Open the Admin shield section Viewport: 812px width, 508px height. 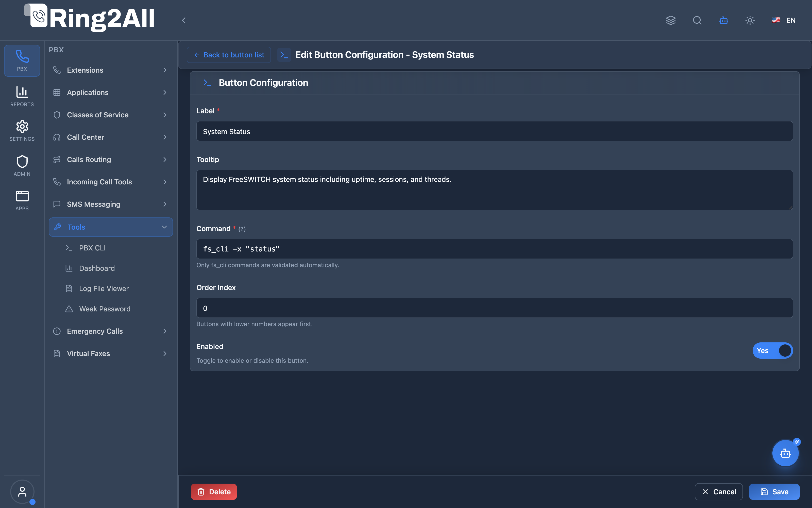click(22, 166)
